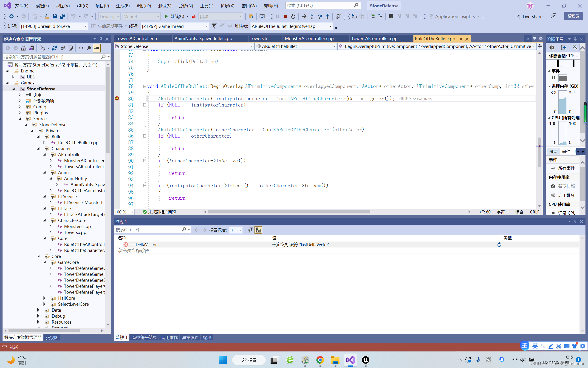Image resolution: width=588 pixels, height=368 pixels.
Task: Expand the UE5 project node
Action: [x=13, y=77]
